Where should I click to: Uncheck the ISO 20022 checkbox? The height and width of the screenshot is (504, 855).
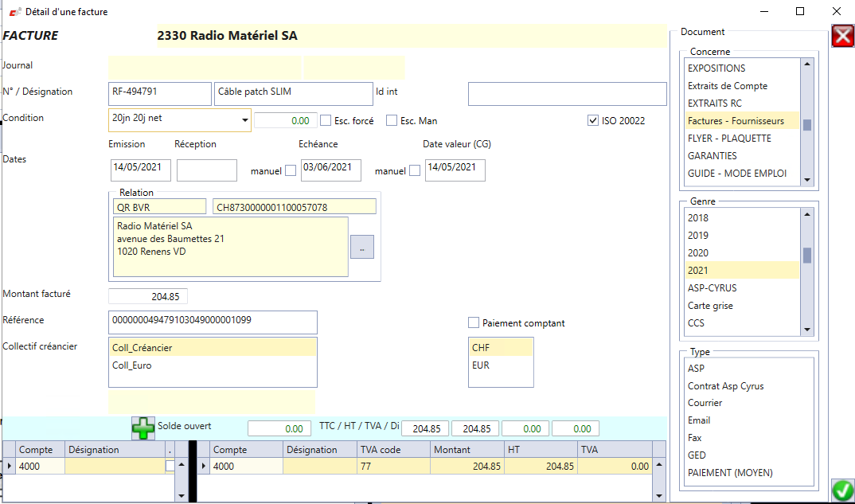593,120
